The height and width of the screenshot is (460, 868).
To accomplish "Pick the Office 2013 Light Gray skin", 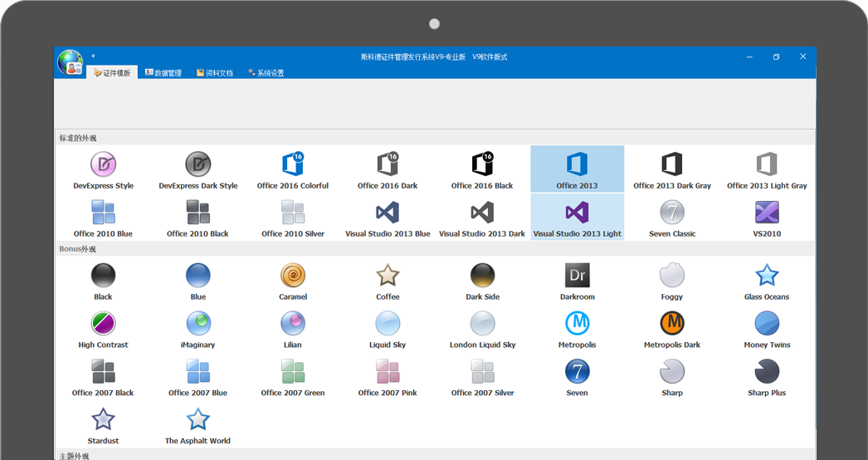I will [x=767, y=169].
